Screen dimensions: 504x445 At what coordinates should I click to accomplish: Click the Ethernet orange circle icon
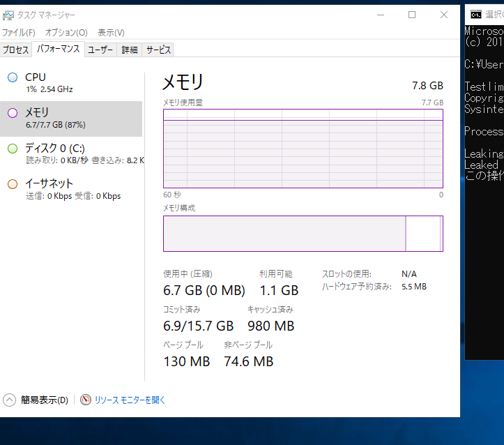[x=13, y=184]
